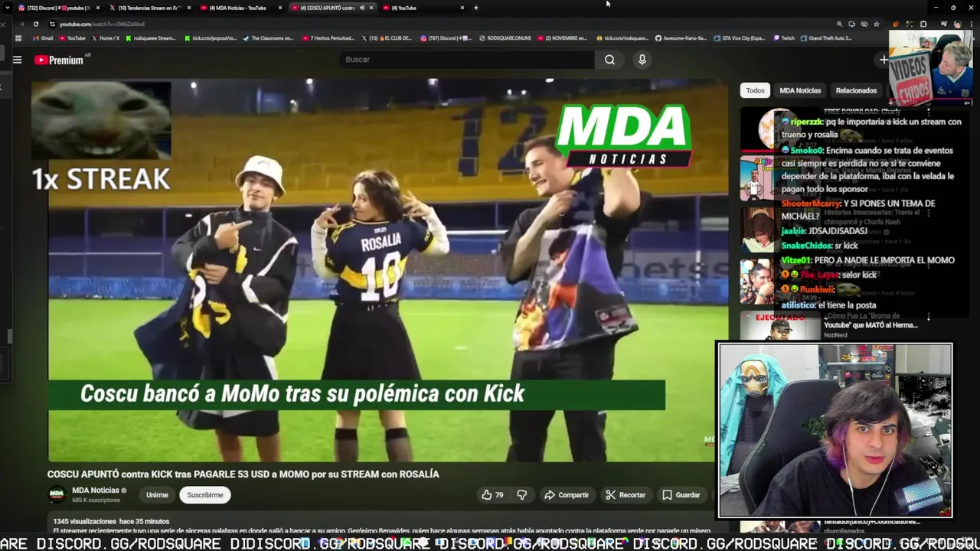Go forward with browser forward arrow
The width and height of the screenshot is (980, 551).
click(21, 24)
